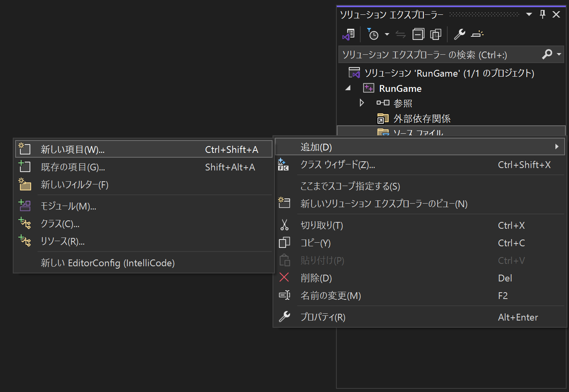This screenshot has width=569, height=392.
Task: Collapse the RunGame project node arrow
Action: [x=348, y=88]
